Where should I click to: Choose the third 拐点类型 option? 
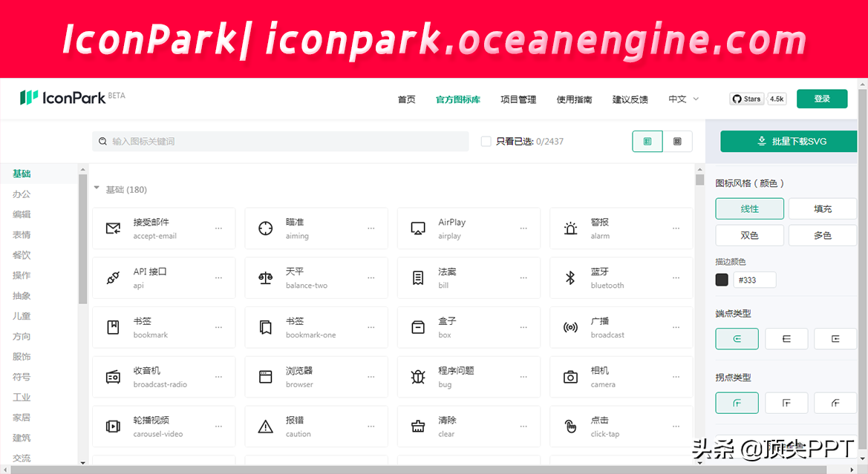tap(835, 403)
